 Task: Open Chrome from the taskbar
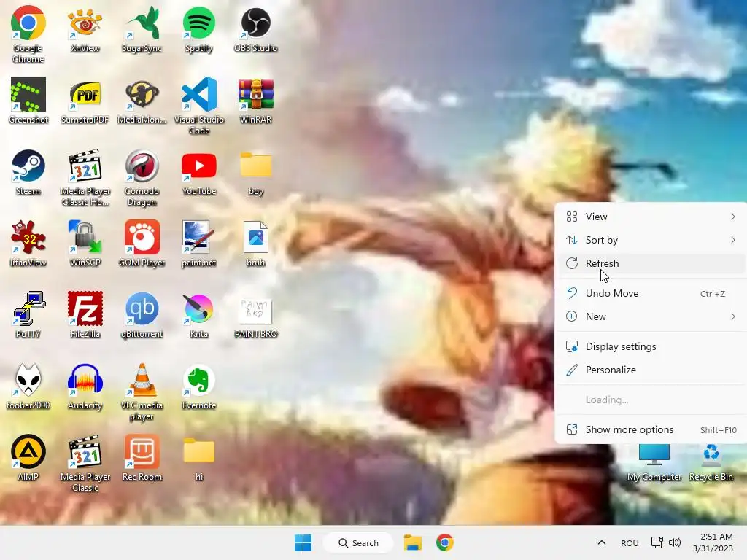click(x=445, y=542)
